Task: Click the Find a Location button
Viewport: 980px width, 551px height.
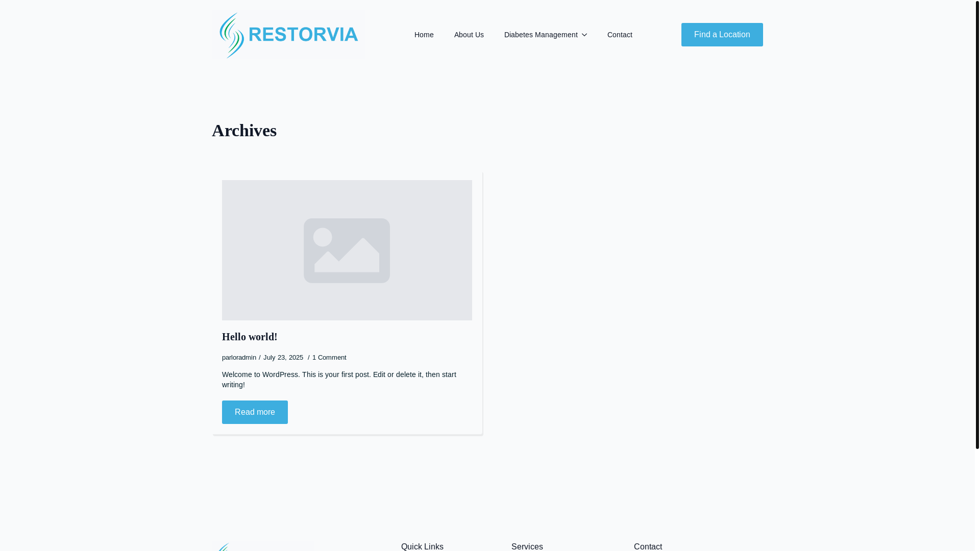Action: point(722,35)
